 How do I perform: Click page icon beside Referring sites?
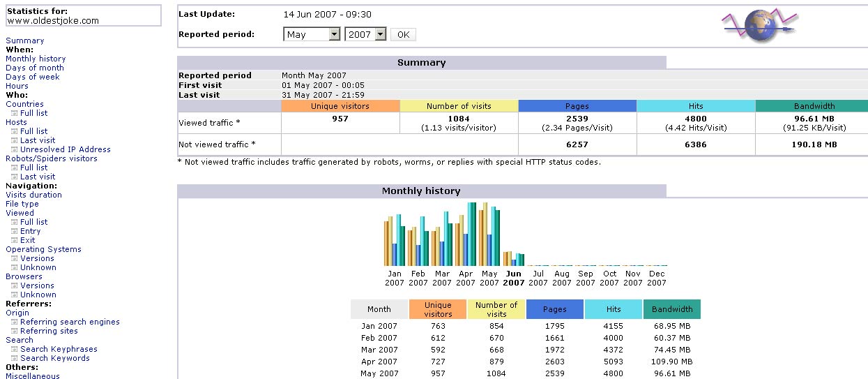tap(14, 331)
